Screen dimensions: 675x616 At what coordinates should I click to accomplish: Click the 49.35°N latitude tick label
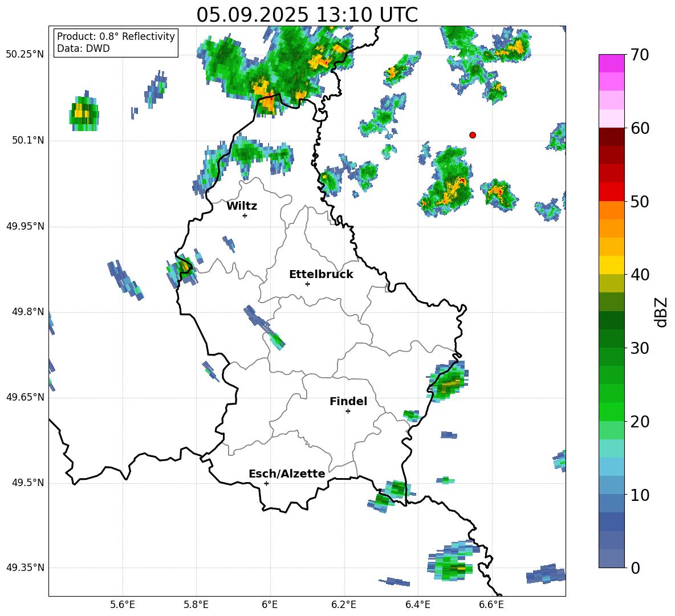(25, 568)
